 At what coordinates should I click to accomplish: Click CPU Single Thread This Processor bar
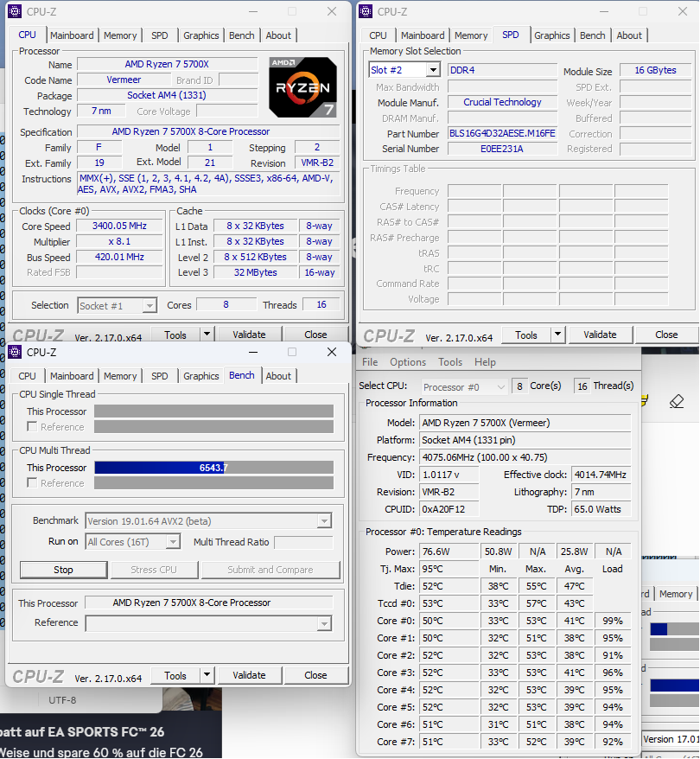(x=213, y=411)
